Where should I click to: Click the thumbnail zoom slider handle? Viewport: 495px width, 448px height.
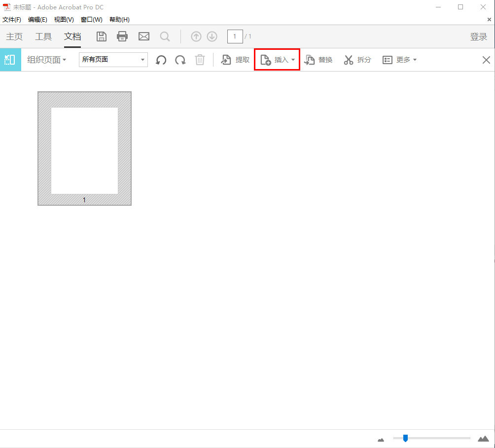click(405, 438)
